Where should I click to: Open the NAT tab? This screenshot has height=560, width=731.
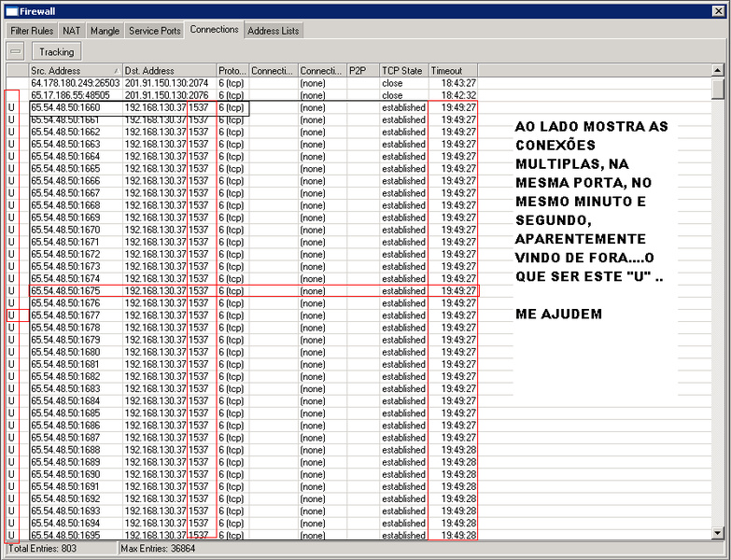point(72,31)
